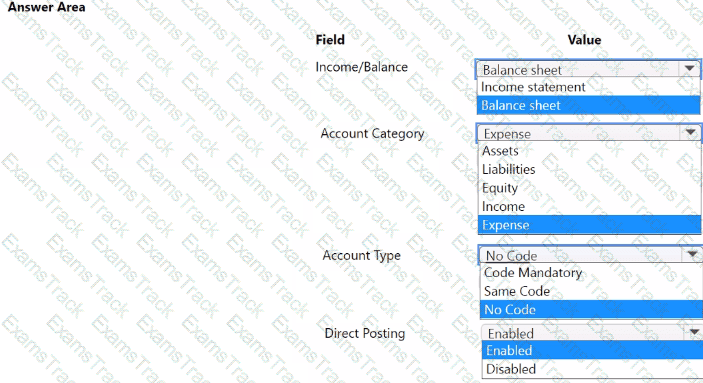Click the Enabled combo box field

point(592,333)
